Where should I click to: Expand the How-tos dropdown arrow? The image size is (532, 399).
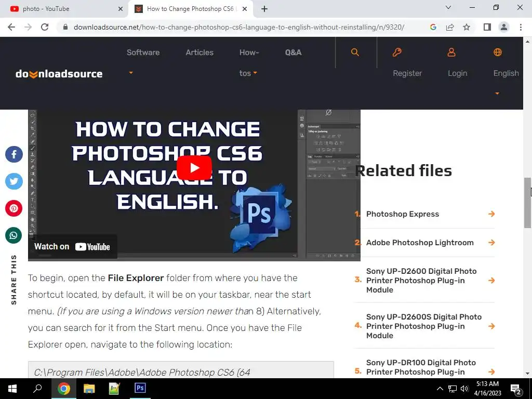[255, 73]
